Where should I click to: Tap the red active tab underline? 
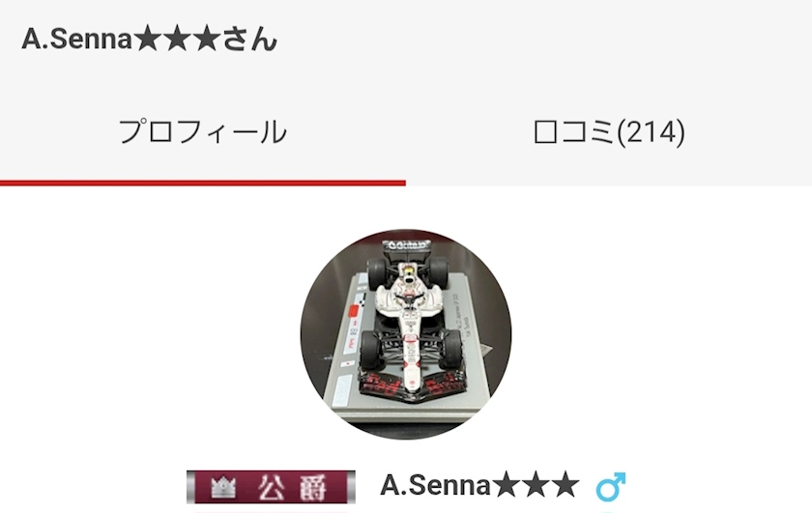pos(202,183)
